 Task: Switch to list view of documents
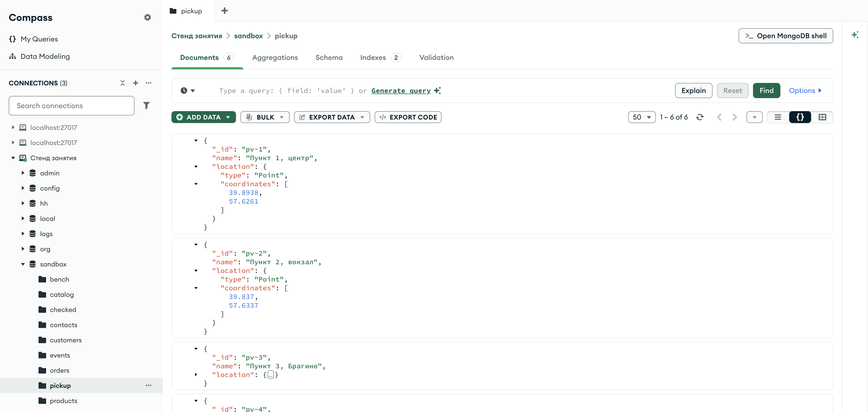tap(778, 117)
